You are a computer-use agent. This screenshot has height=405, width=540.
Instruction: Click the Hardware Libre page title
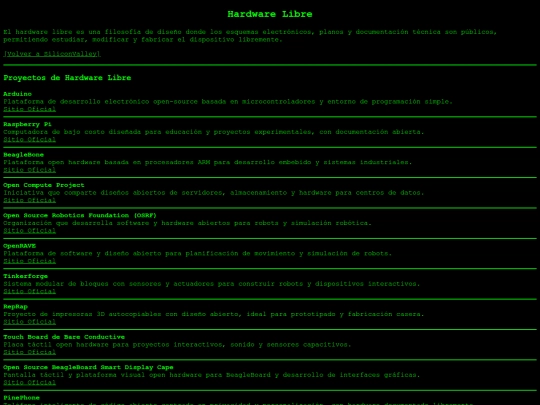tap(270, 14)
